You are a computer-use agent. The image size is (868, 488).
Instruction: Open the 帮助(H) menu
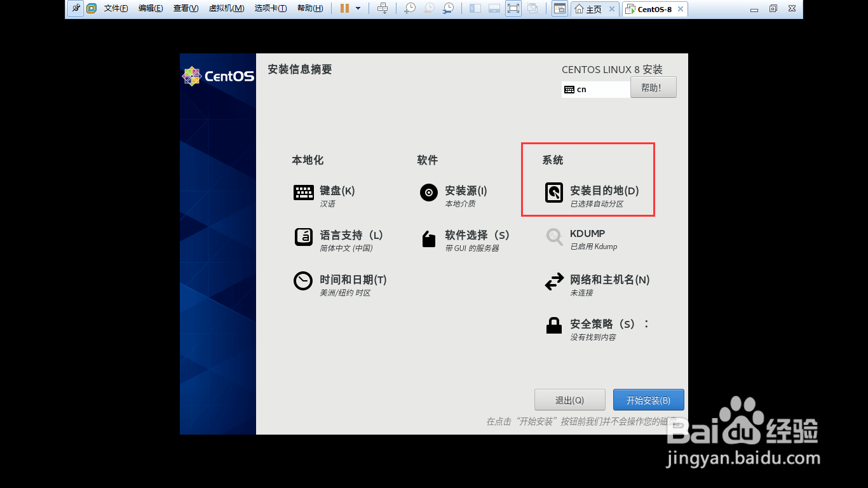(310, 9)
